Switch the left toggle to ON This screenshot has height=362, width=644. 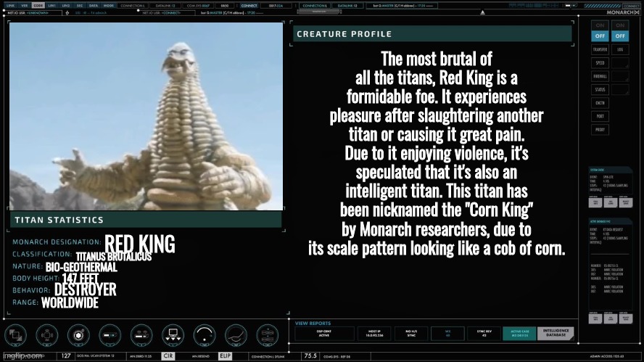(600, 25)
